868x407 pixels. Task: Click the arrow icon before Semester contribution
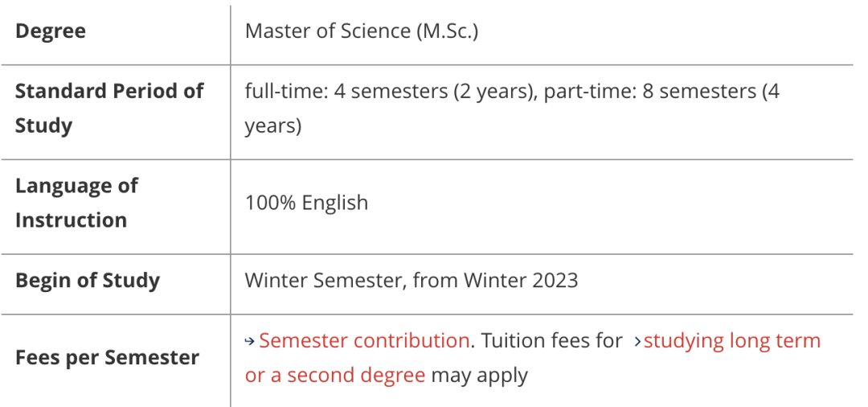pyautogui.click(x=250, y=342)
